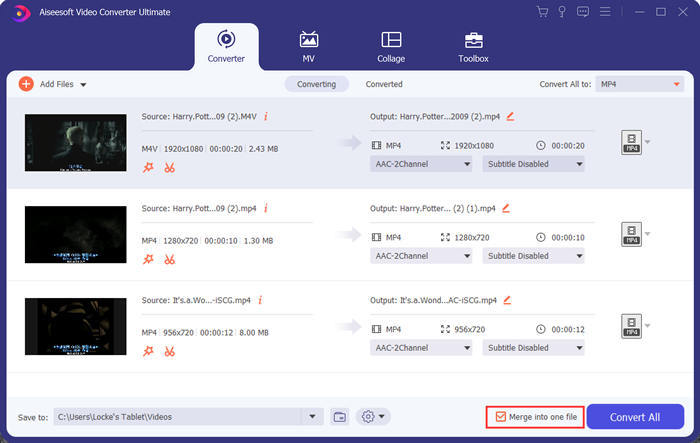The width and height of the screenshot is (700, 443).
Task: Click the Save to path field
Action: (x=188, y=417)
